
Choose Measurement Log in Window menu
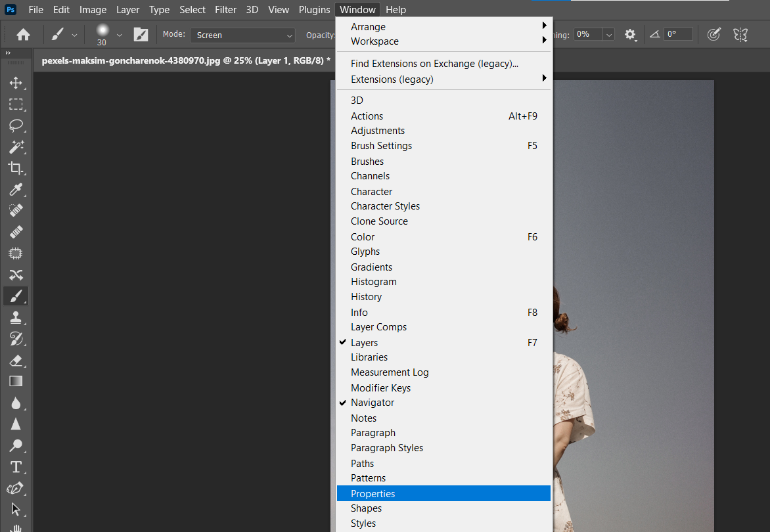[x=443, y=372]
